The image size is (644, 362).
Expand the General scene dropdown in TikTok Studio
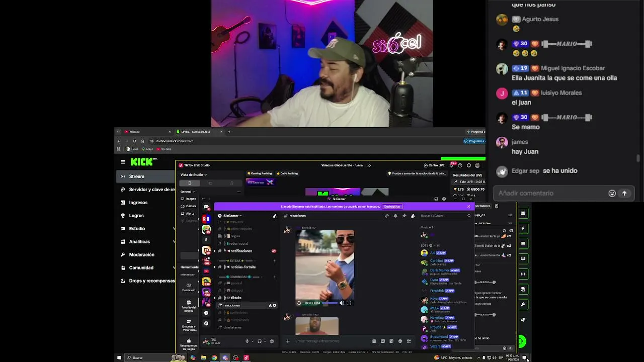click(187, 192)
